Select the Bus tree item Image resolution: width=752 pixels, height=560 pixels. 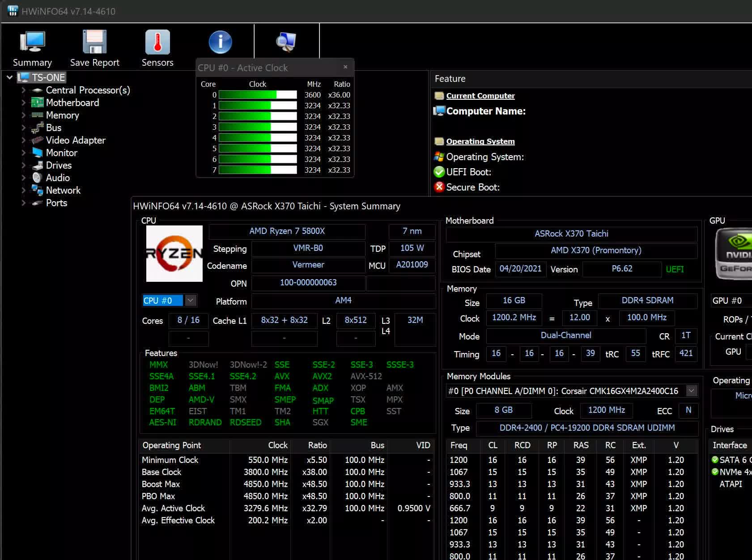pyautogui.click(x=53, y=127)
